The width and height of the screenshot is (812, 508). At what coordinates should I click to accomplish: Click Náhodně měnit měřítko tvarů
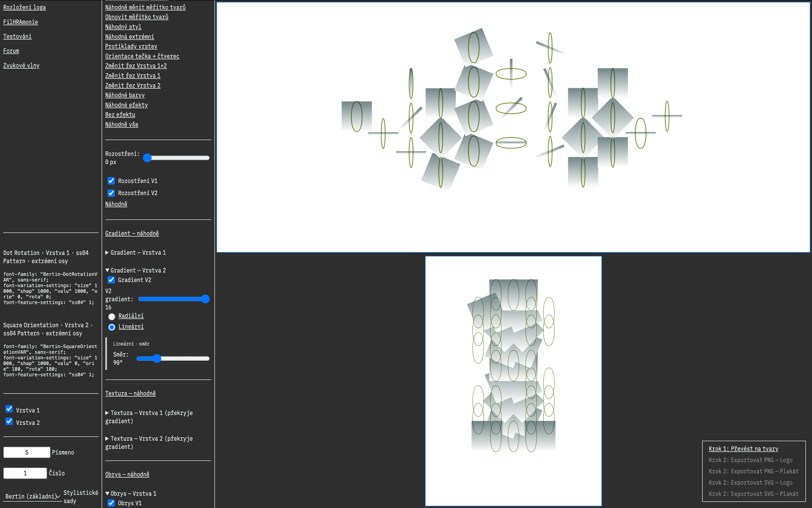(145, 7)
